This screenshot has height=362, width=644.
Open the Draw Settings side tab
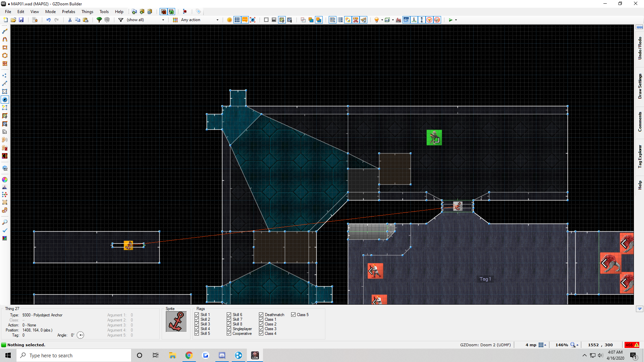(640, 86)
